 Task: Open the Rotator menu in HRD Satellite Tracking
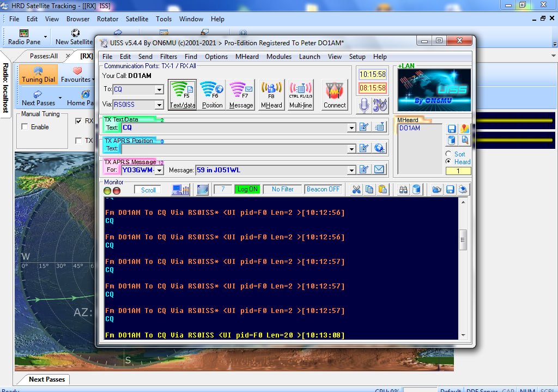point(107,19)
